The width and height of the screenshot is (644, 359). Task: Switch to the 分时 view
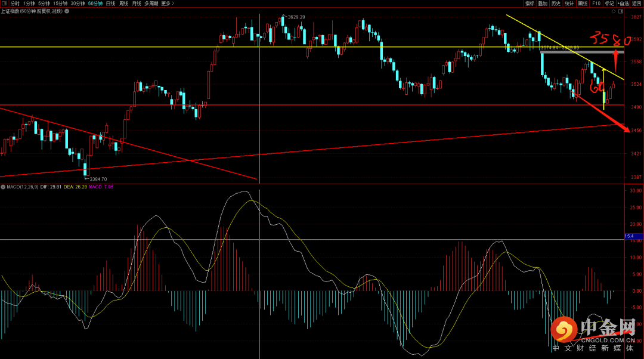click(15, 4)
